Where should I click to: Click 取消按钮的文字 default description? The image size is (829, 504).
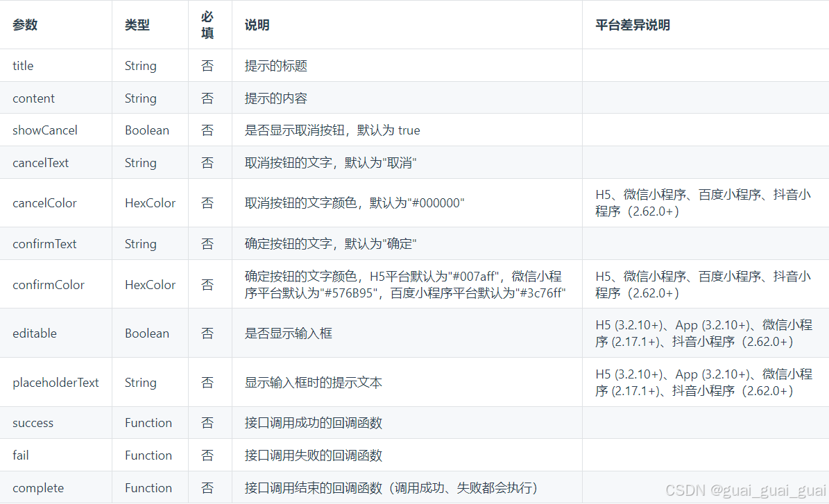click(x=330, y=163)
